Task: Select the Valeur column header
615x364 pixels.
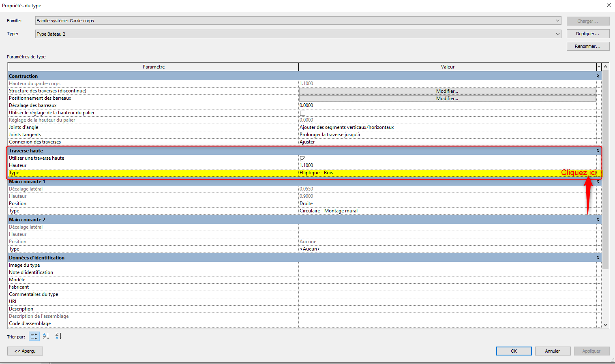Action: [448, 67]
